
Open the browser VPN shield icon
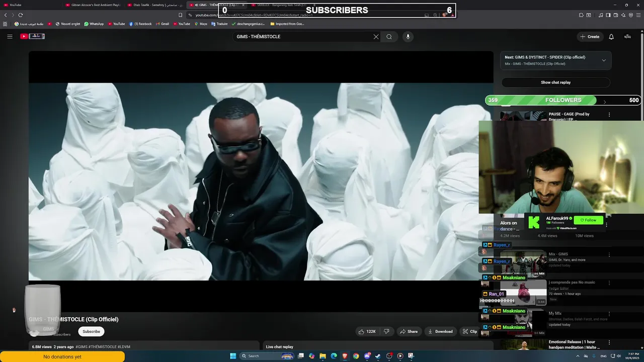point(631,15)
